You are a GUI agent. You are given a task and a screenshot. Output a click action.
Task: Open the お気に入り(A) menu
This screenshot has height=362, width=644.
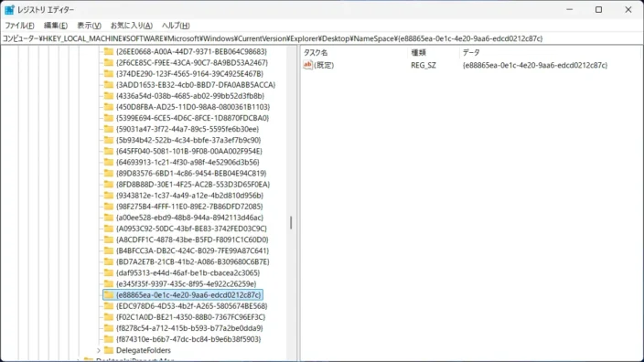(x=132, y=26)
